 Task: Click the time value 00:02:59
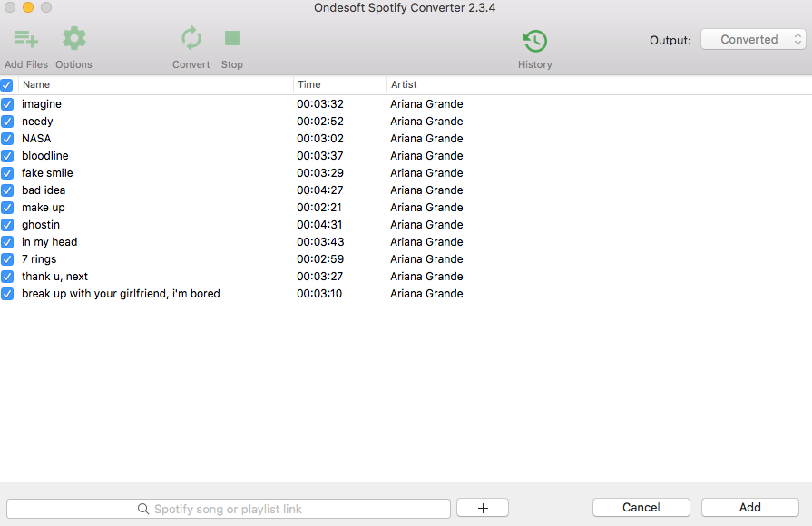pyautogui.click(x=320, y=258)
